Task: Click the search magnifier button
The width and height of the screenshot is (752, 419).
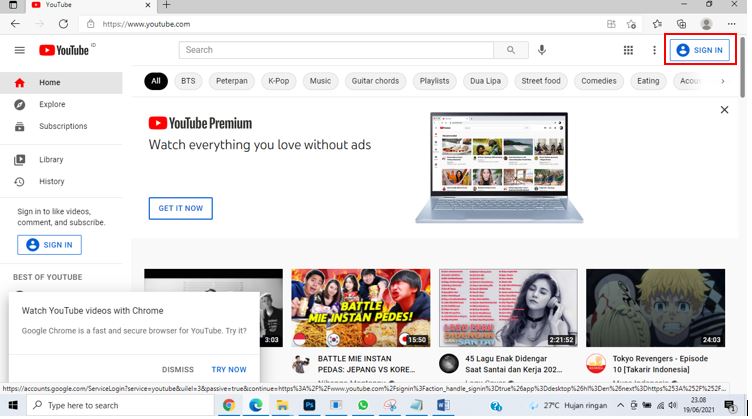Action: tap(511, 50)
